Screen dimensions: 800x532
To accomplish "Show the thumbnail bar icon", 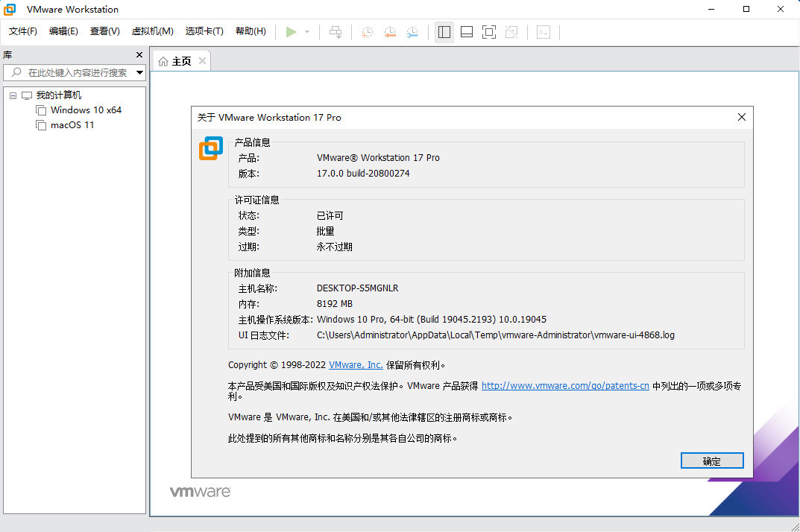I will pyautogui.click(x=466, y=32).
